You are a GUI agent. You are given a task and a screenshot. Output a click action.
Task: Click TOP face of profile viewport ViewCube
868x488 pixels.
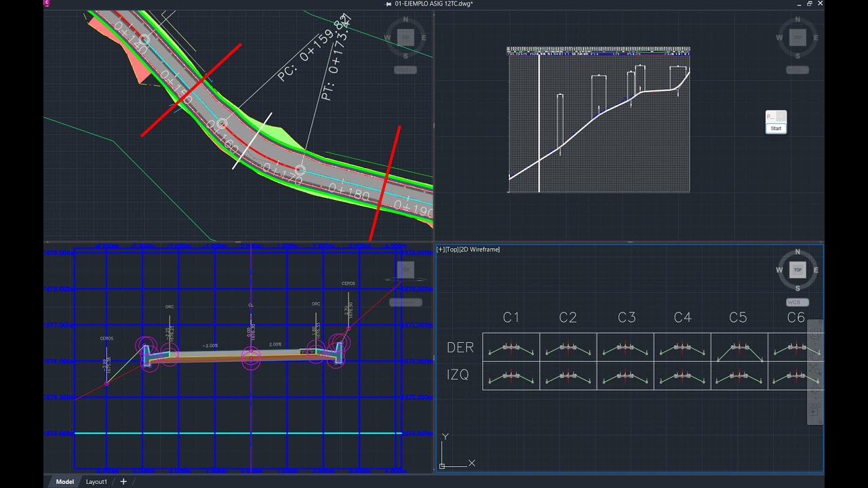pyautogui.click(x=797, y=37)
